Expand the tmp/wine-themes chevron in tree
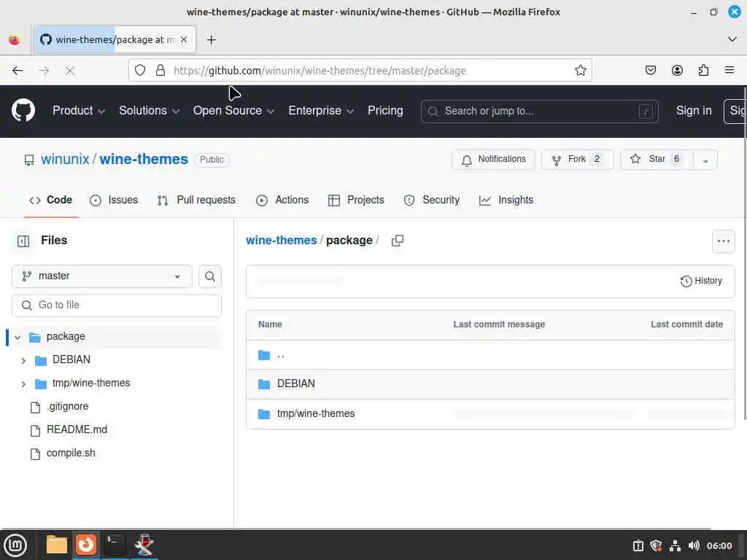Screen dimensions: 747x560 coord(23,384)
